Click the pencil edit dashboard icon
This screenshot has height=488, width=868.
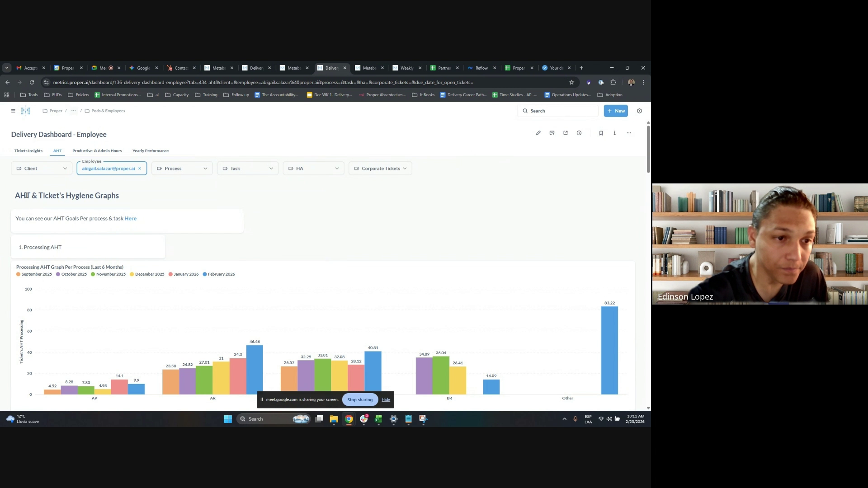coord(538,133)
